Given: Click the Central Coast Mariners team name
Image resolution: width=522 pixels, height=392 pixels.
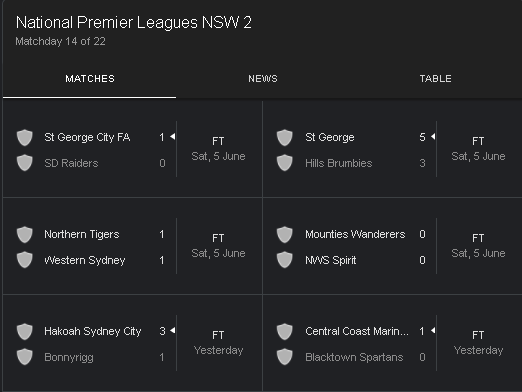Looking at the screenshot, I should tap(357, 331).
